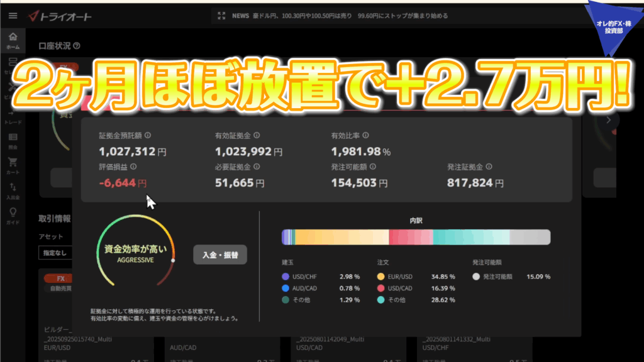This screenshot has width=644, height=362.
Task: Open the Cart in sidebar
Action: click(x=13, y=165)
